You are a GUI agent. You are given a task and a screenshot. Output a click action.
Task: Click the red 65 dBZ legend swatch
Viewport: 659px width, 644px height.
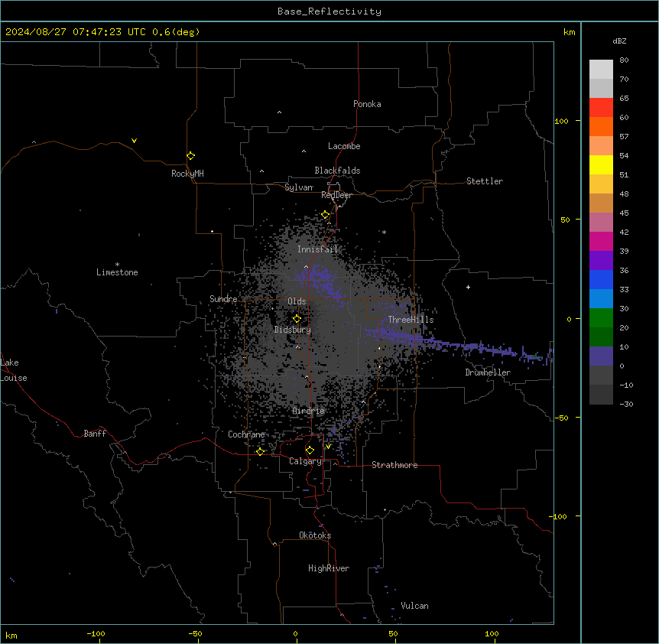(x=601, y=107)
